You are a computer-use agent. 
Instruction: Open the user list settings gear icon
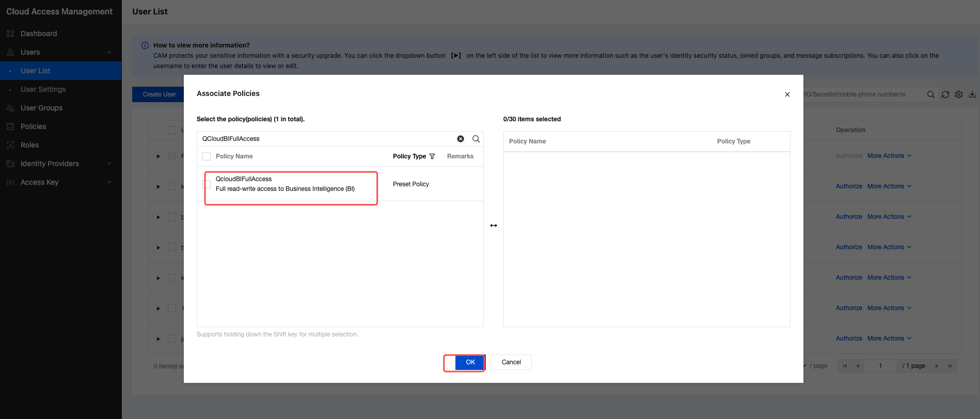tap(959, 94)
